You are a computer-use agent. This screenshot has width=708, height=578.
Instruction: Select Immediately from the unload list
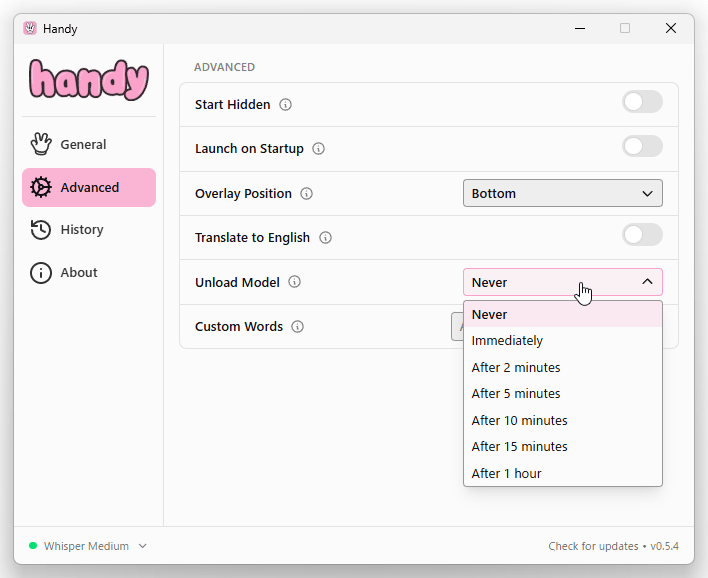point(507,341)
